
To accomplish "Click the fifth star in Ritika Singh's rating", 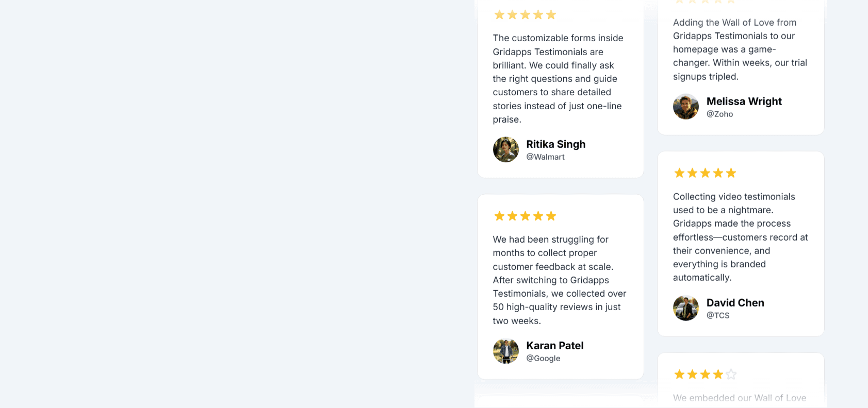I will [x=552, y=14].
